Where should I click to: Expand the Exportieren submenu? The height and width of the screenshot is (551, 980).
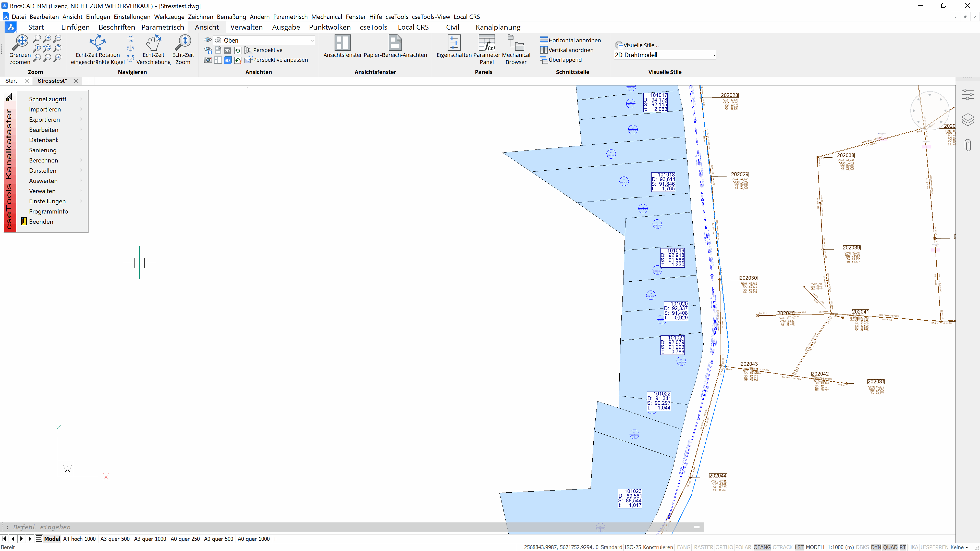pyautogui.click(x=44, y=119)
